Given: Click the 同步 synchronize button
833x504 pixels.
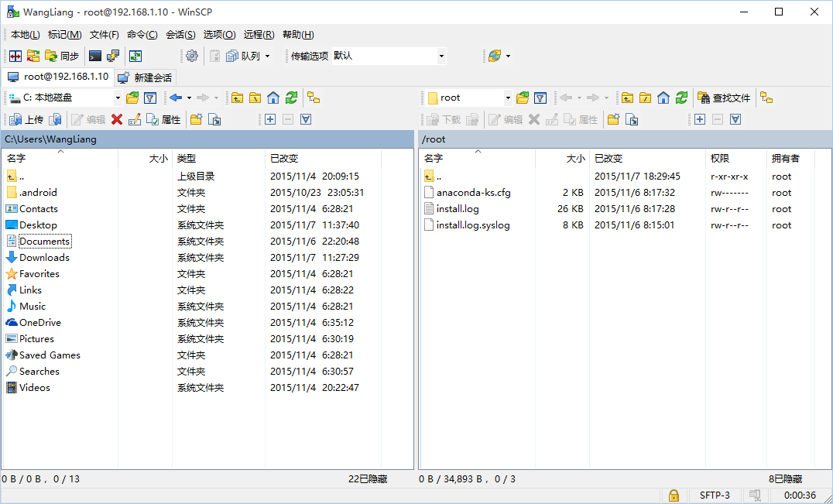Looking at the screenshot, I should (62, 56).
